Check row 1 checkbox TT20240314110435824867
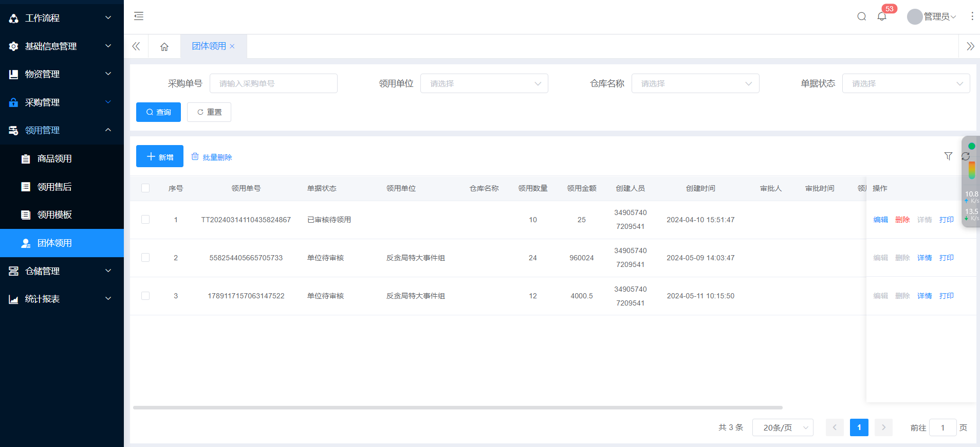Viewport: 980px width, 447px height. click(145, 220)
